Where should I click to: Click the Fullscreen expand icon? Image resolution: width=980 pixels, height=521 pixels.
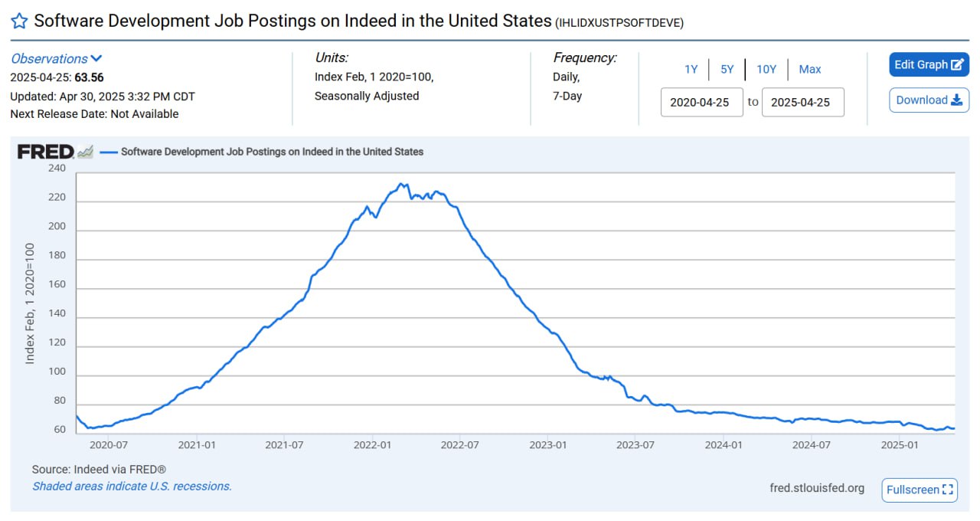click(948, 490)
